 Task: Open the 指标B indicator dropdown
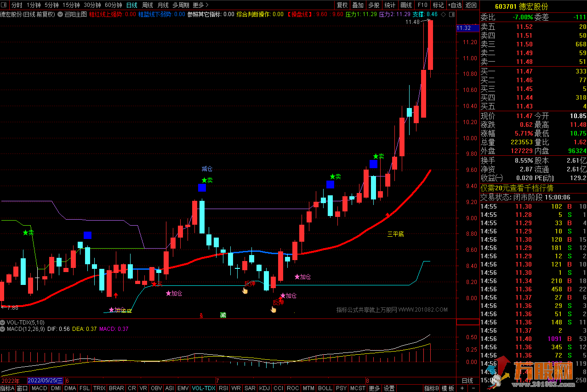pos(432,388)
